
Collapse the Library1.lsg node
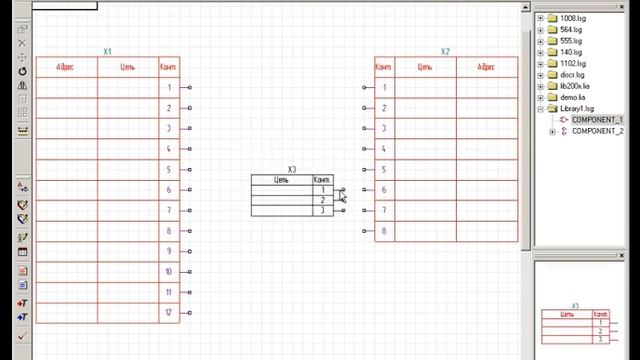coord(540,109)
